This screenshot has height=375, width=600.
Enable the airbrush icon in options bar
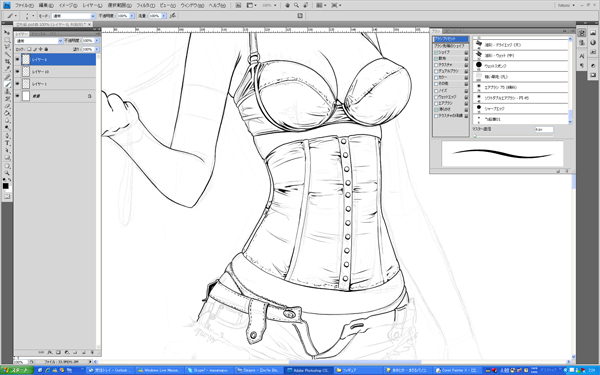(x=173, y=16)
